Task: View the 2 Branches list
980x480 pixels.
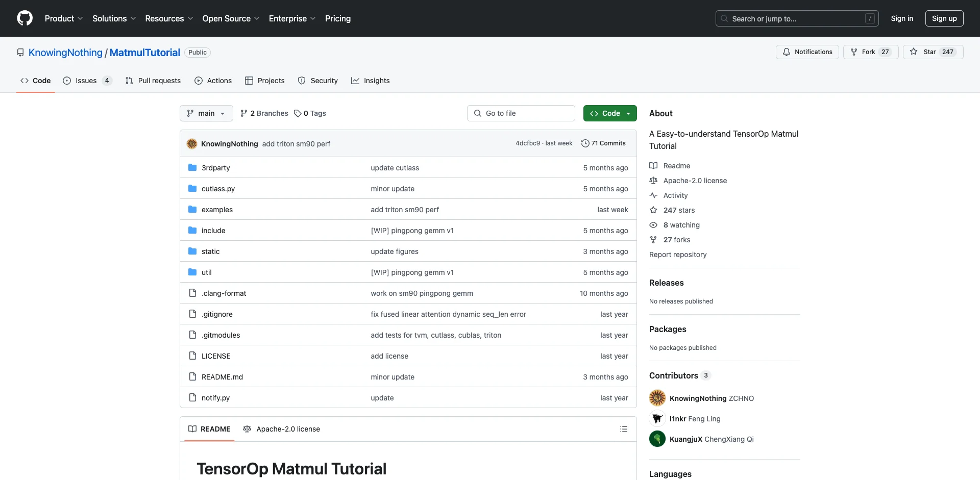Action: [264, 113]
